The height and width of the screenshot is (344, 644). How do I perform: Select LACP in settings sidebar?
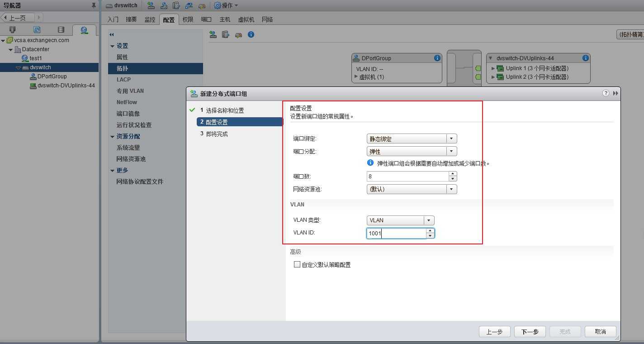pyautogui.click(x=123, y=79)
